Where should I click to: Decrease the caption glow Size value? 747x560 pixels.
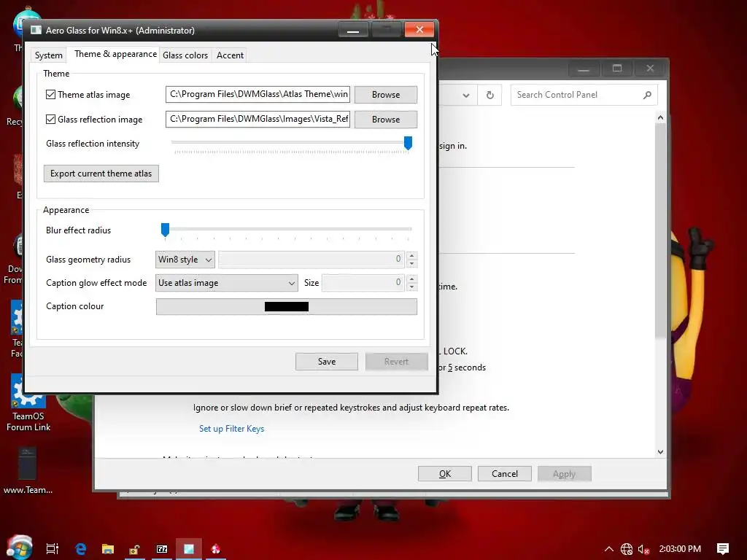point(411,287)
